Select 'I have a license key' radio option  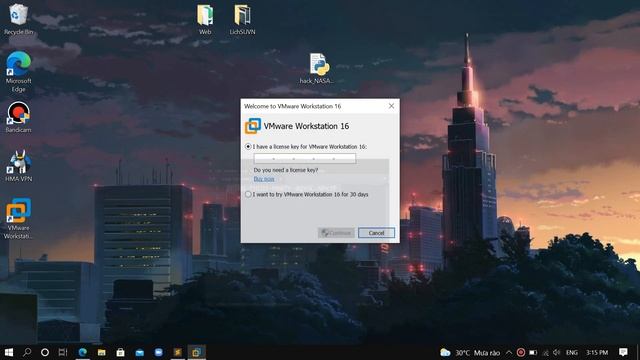(x=248, y=147)
